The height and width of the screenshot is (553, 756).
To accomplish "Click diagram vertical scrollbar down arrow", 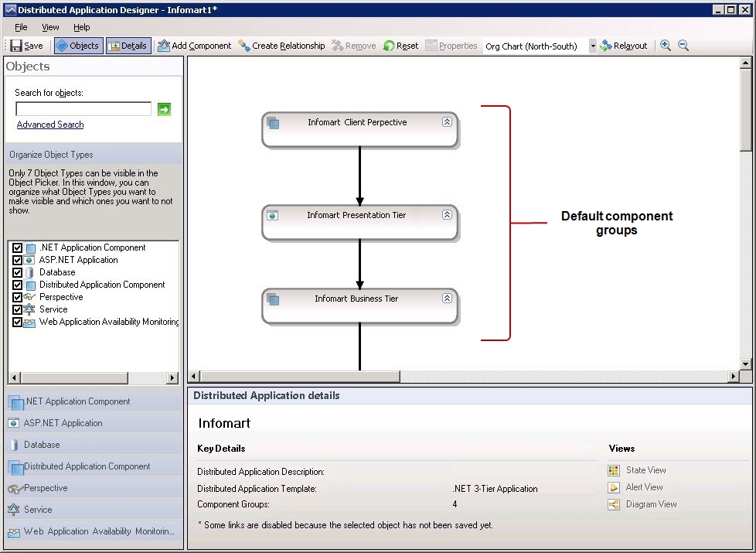I will click(x=746, y=364).
